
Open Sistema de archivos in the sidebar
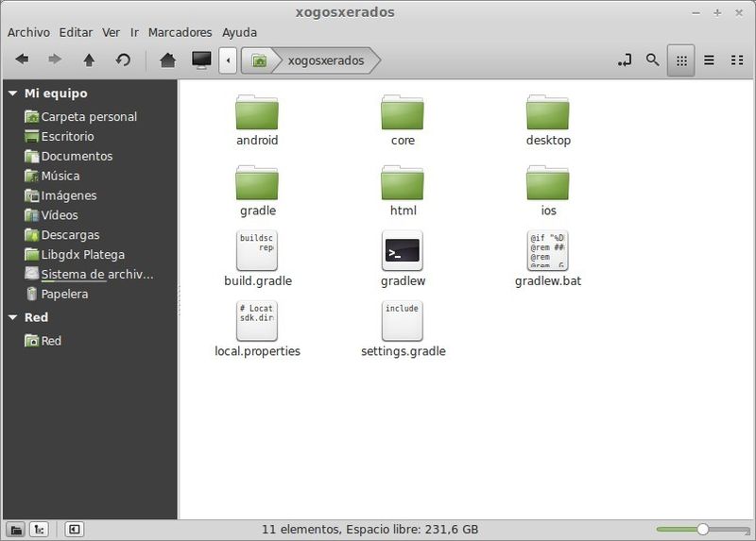[x=89, y=274]
